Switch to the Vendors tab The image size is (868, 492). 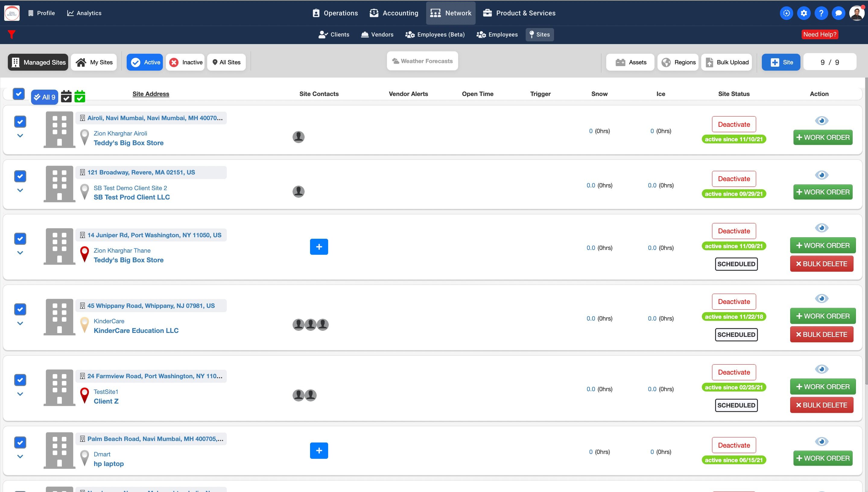point(377,34)
